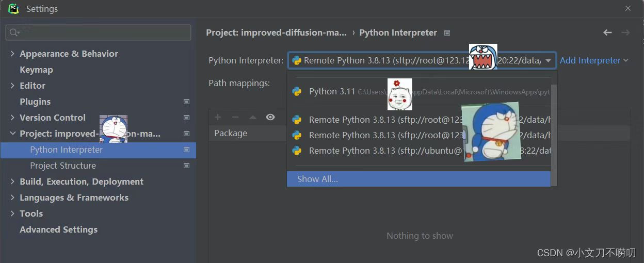The height and width of the screenshot is (263, 644).
Task: Go forward with the right arrow
Action: point(625,32)
